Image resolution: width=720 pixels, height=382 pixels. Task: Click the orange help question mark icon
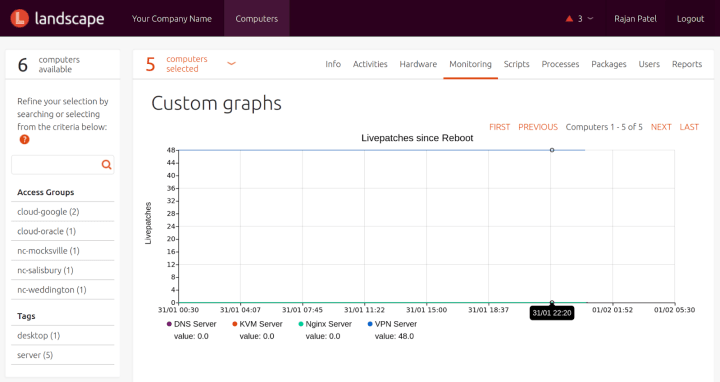pos(24,140)
